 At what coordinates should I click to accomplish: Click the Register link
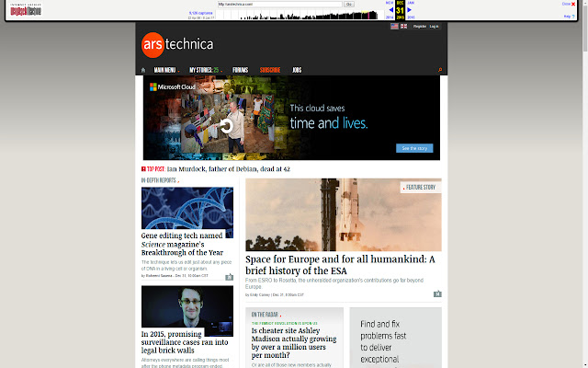[420, 27]
